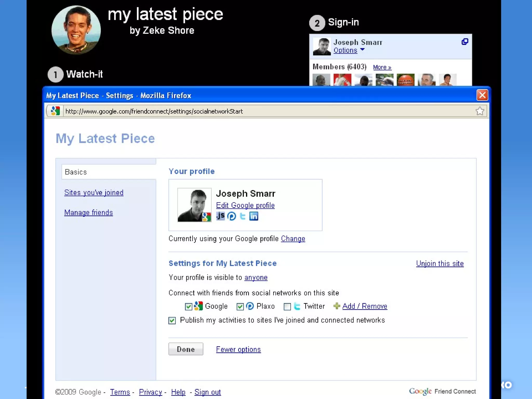Collapse settings with Fewer options
This screenshot has height=399, width=532.
[238, 349]
